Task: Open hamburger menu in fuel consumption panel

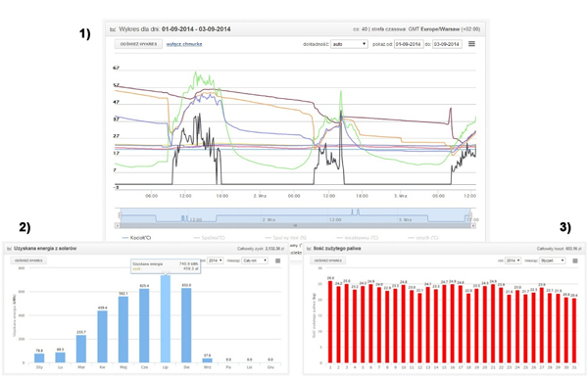Action: (575, 261)
